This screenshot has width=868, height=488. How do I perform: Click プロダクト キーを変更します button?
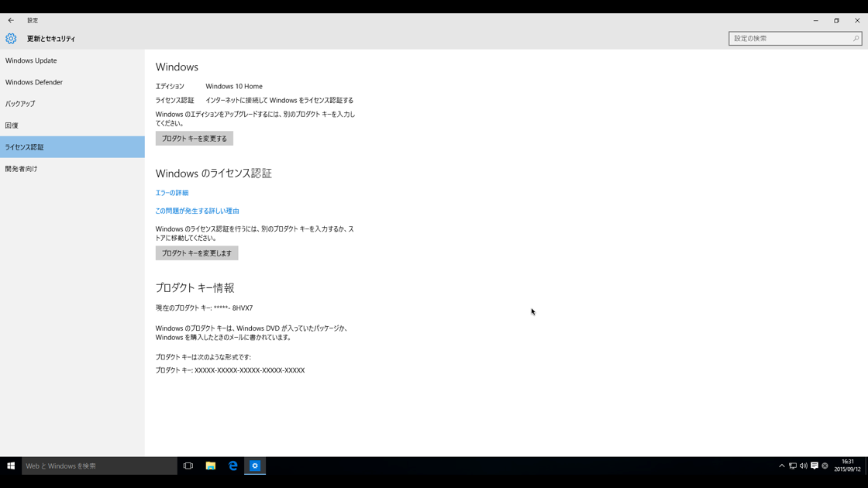point(197,253)
